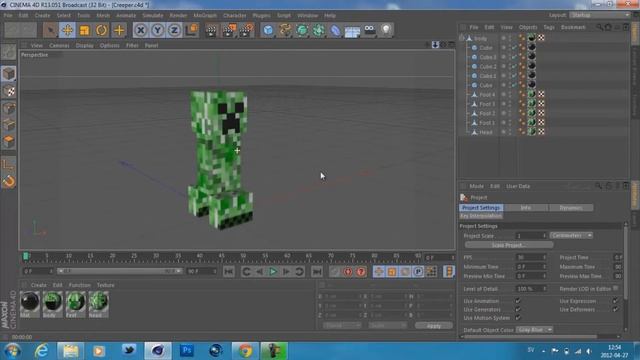Select Model mode cube in left sidebar

click(9, 74)
